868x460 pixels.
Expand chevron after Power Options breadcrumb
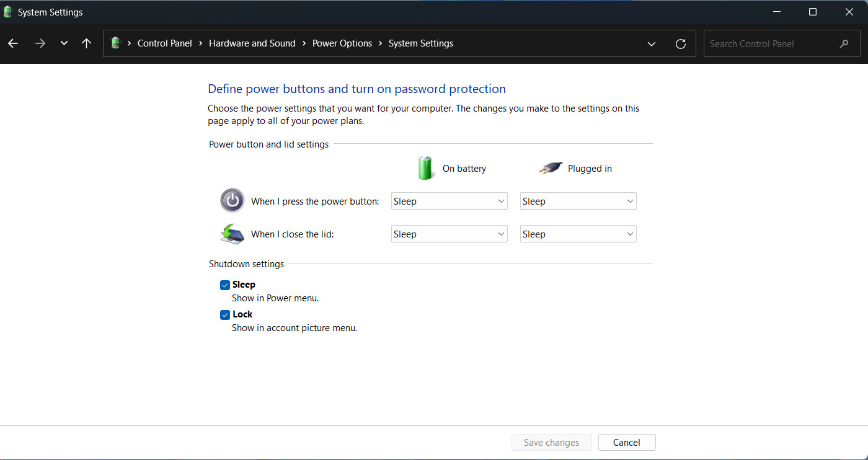coord(381,43)
